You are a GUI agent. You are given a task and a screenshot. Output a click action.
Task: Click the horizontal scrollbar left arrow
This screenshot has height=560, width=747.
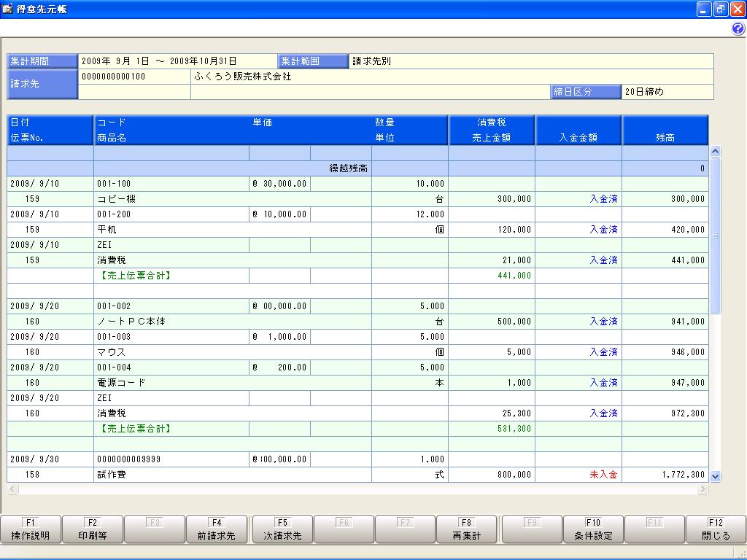pyautogui.click(x=13, y=489)
